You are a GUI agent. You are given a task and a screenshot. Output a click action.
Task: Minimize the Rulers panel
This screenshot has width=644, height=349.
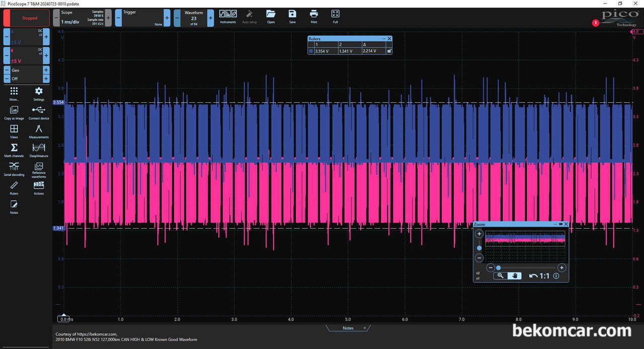click(x=384, y=39)
